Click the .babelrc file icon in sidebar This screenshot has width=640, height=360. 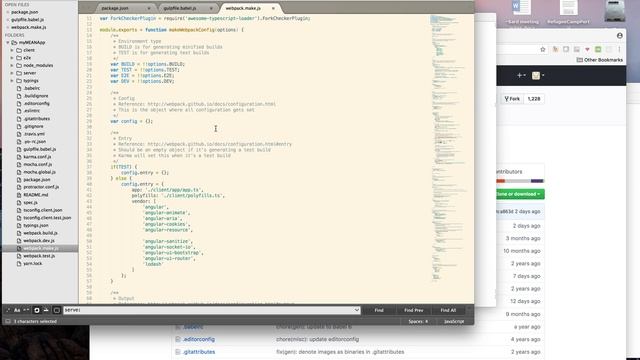(x=19, y=88)
